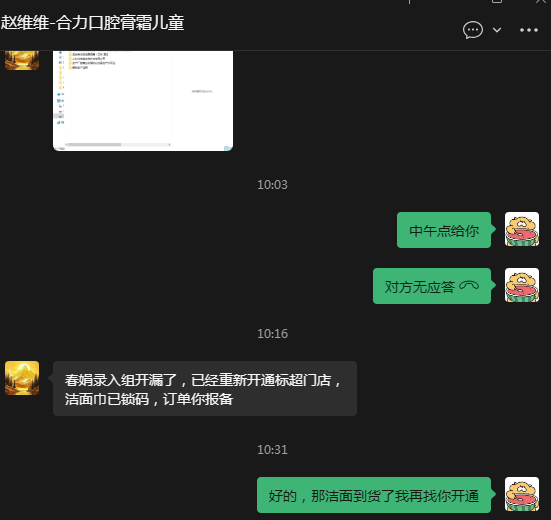Redial via the 对方无应答 call bubble
Viewport: 551px width, 520px height.
432,286
